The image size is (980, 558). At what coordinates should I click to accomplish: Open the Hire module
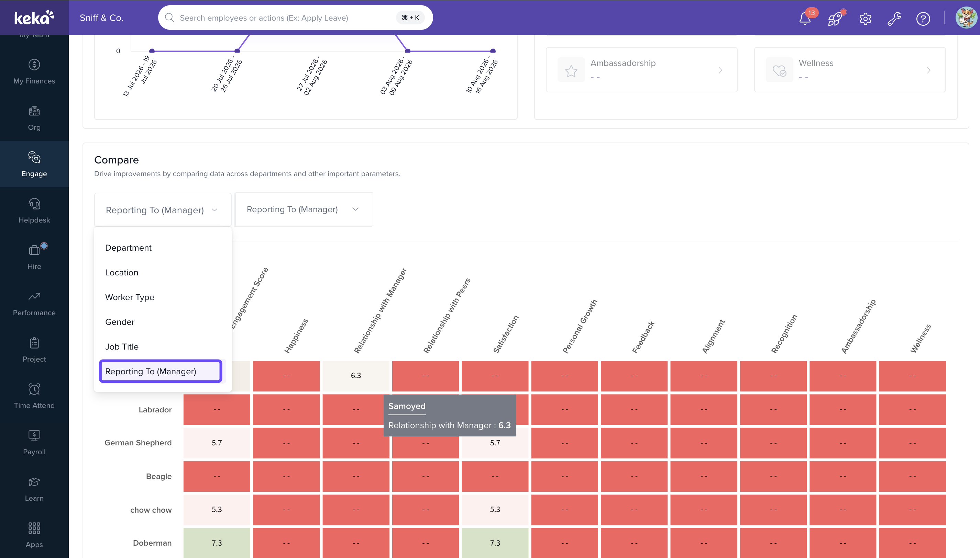point(34,257)
